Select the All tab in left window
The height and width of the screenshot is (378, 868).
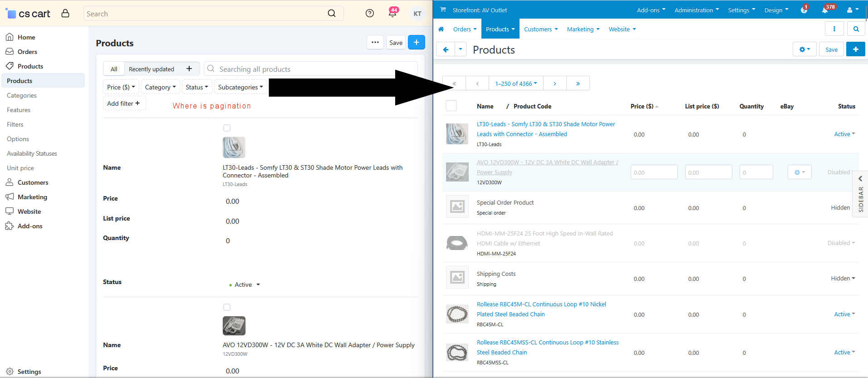(x=114, y=69)
